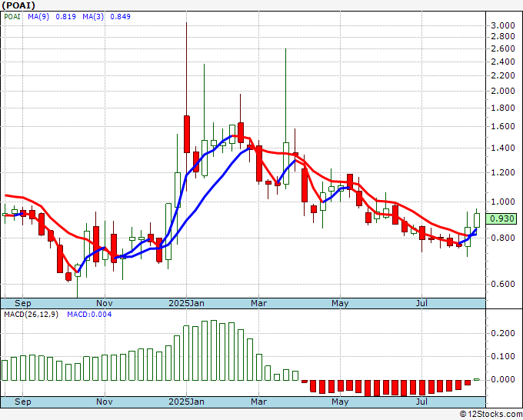This screenshot has height=420, width=523.
Task: Click the Jul label under price chart
Action: 421,303
